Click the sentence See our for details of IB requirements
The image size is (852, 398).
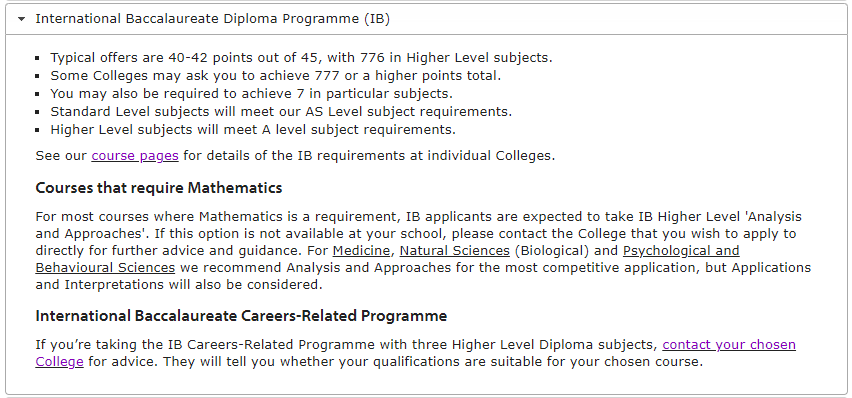[x=296, y=156]
